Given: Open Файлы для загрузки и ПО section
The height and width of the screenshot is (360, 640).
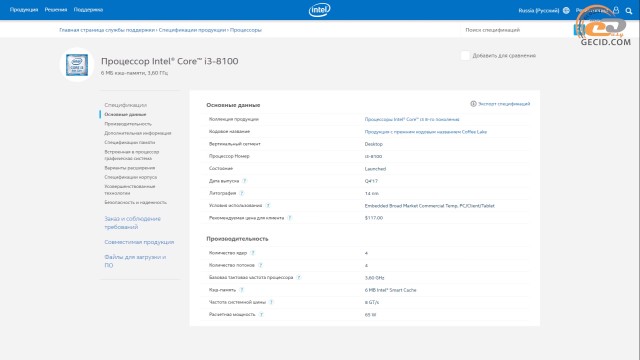Looking at the screenshot, I should coord(135,261).
